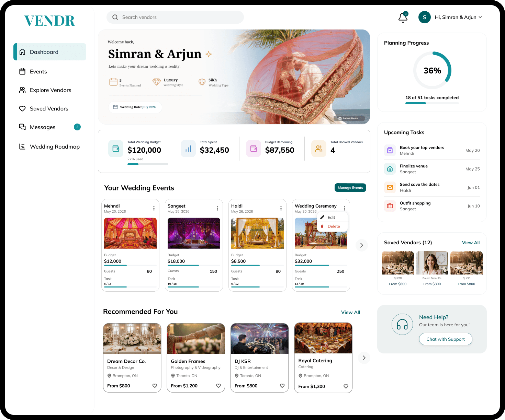
Task: Click the Book your top vendors task icon
Action: pyautogui.click(x=390, y=150)
